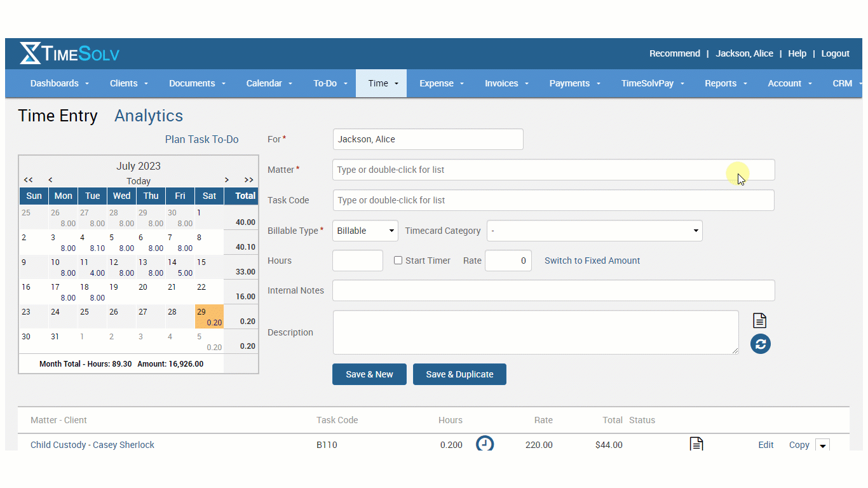Open the notes document icon in Child Custody row
The height and width of the screenshot is (488, 868).
point(696,444)
